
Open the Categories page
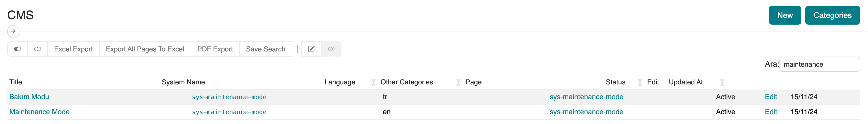click(x=832, y=15)
